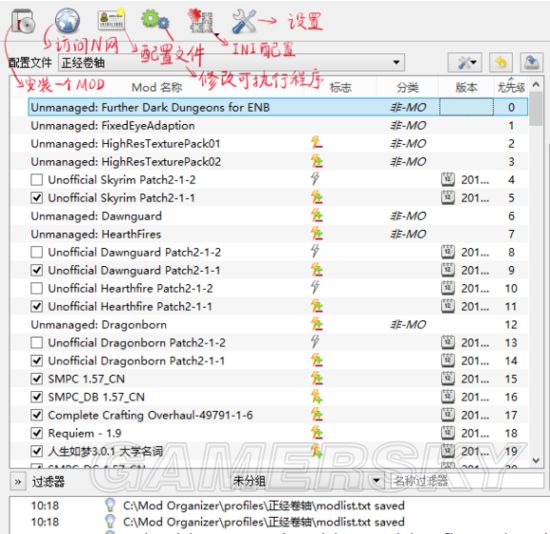This screenshot has width=550, height=534.
Task: Click flag icon on Unmanaged: Dragonborn row
Action: click(x=316, y=324)
